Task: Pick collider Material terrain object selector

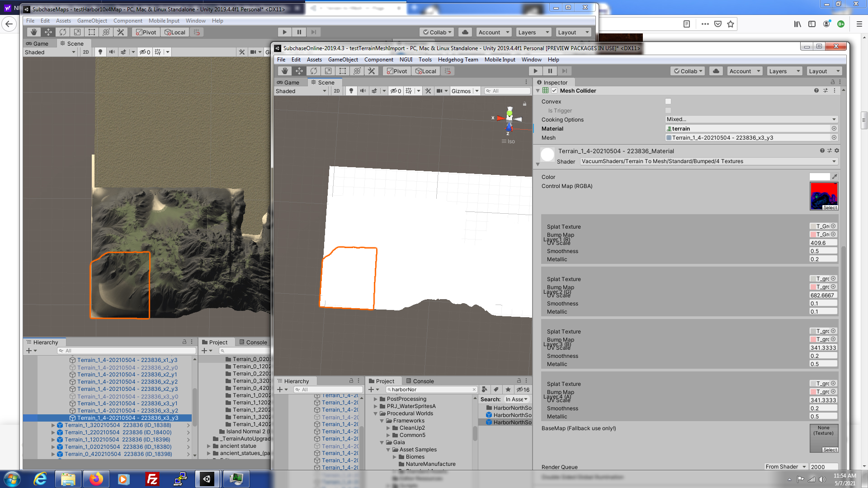Action: tap(834, 128)
